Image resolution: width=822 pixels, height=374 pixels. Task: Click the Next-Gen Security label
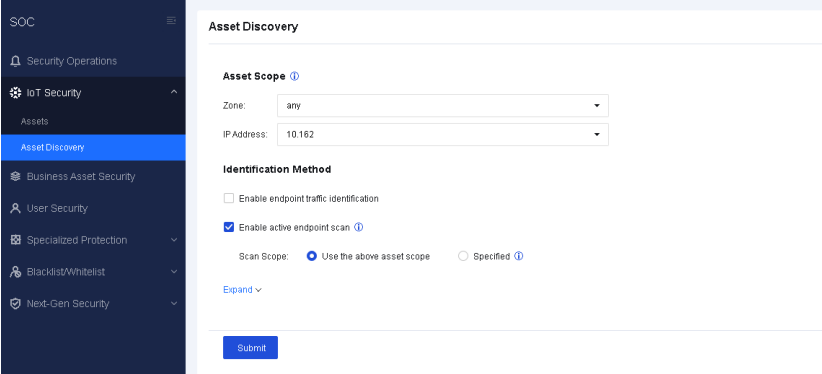pos(68,304)
